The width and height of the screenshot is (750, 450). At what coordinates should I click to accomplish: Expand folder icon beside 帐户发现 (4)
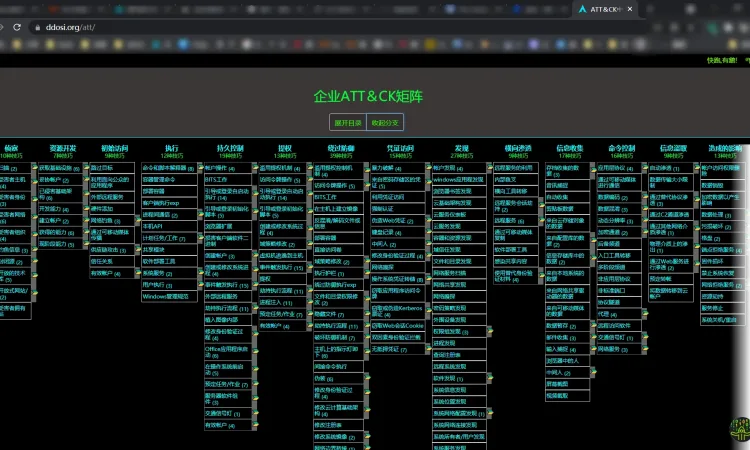tap(490, 168)
